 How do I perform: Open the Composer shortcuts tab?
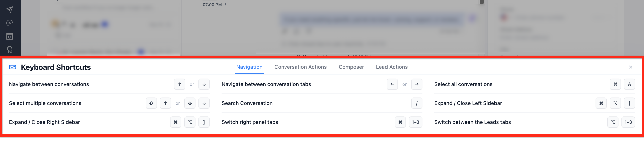tap(351, 67)
